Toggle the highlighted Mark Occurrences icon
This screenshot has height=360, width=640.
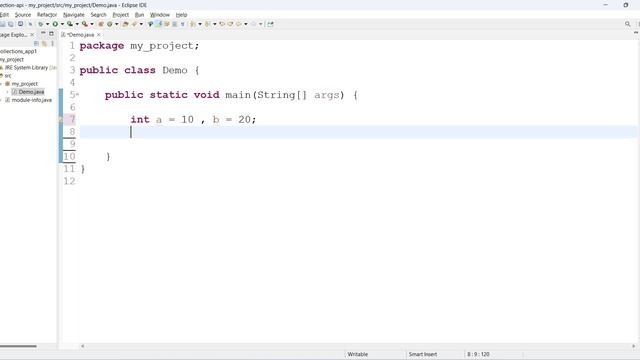click(x=158, y=24)
